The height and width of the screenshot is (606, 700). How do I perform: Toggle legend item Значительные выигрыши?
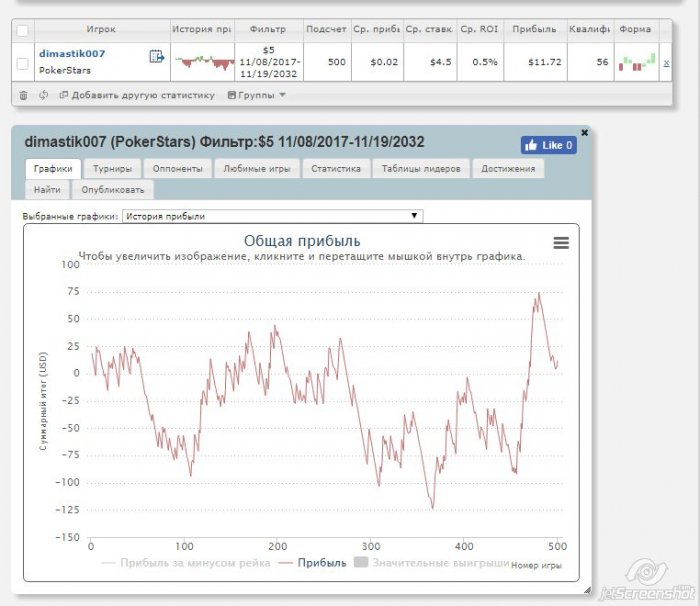pos(432,563)
